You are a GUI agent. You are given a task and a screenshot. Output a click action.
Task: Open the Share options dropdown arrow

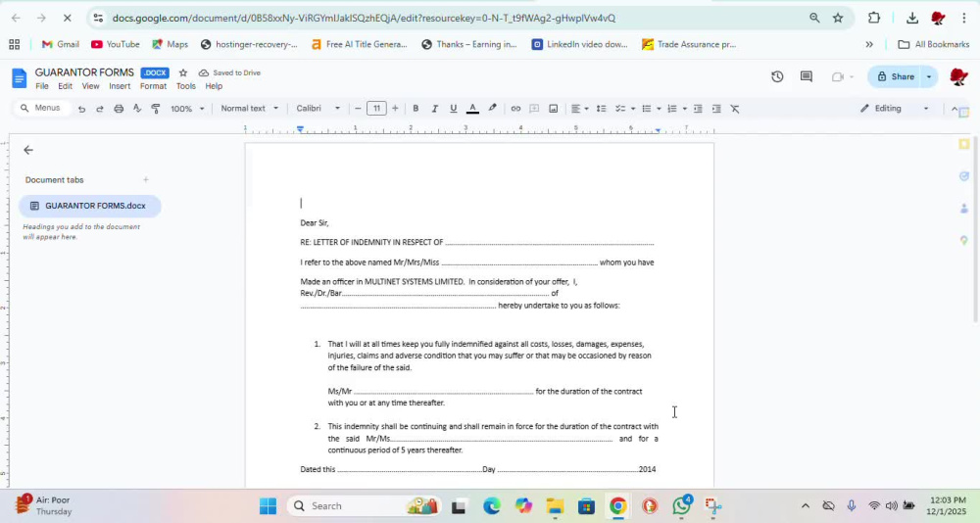[929, 76]
